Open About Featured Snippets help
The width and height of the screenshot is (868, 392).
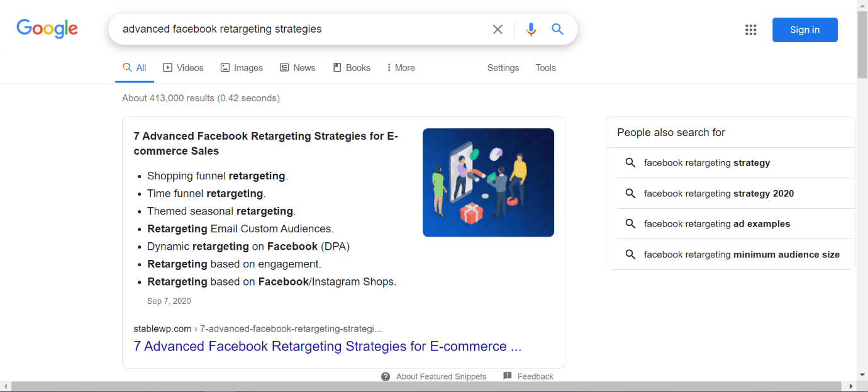[442, 376]
